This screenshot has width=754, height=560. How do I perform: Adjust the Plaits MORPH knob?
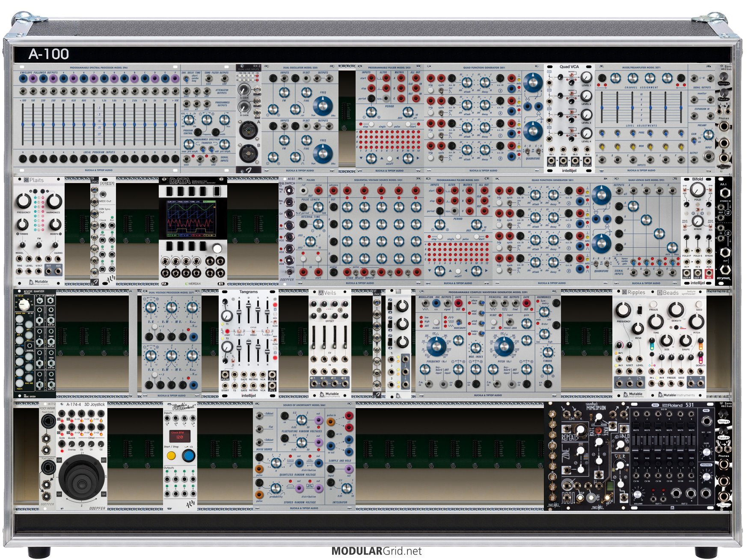pos(55,224)
